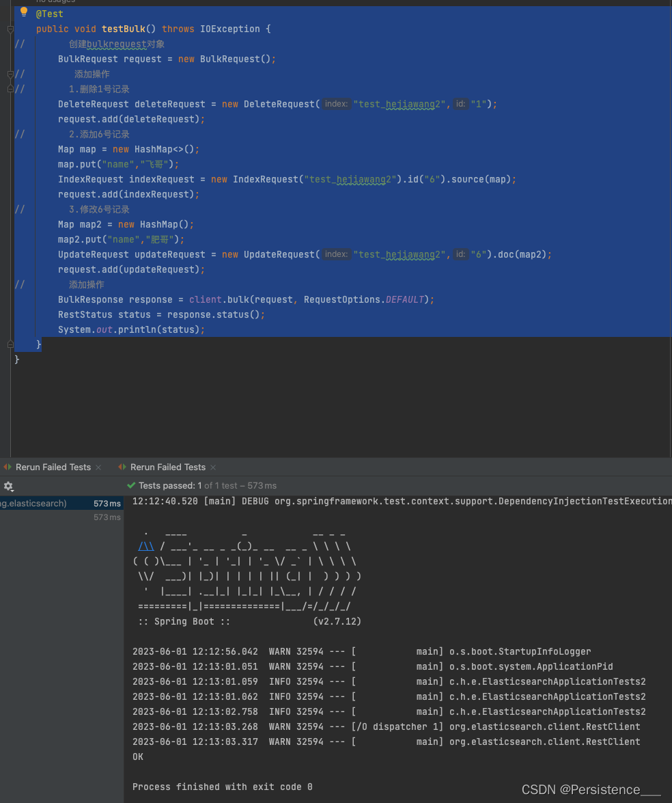Click the 2.添加6号记录 comment
Image resolution: width=672 pixels, height=803 pixels.
point(99,134)
